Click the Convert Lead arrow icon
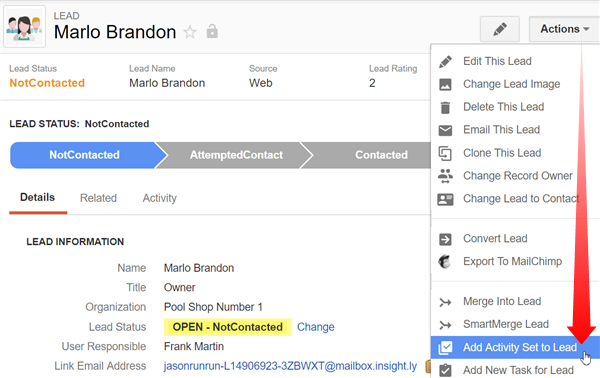Image resolution: width=600 pixels, height=378 pixels. pos(445,239)
